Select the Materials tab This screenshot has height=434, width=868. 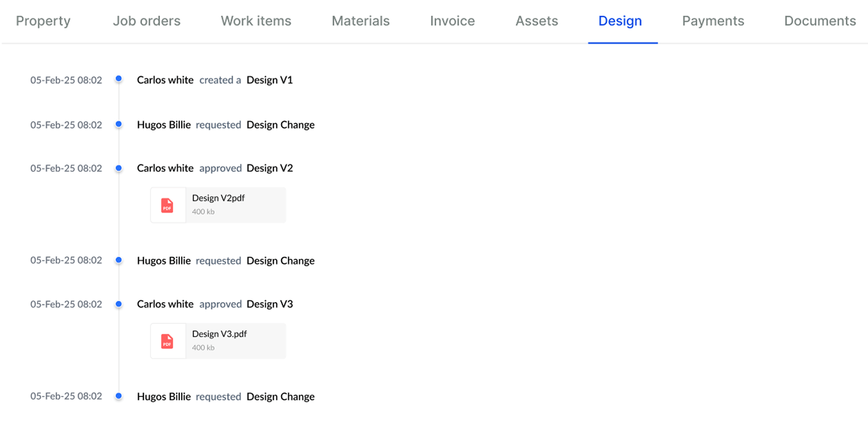[x=360, y=20]
